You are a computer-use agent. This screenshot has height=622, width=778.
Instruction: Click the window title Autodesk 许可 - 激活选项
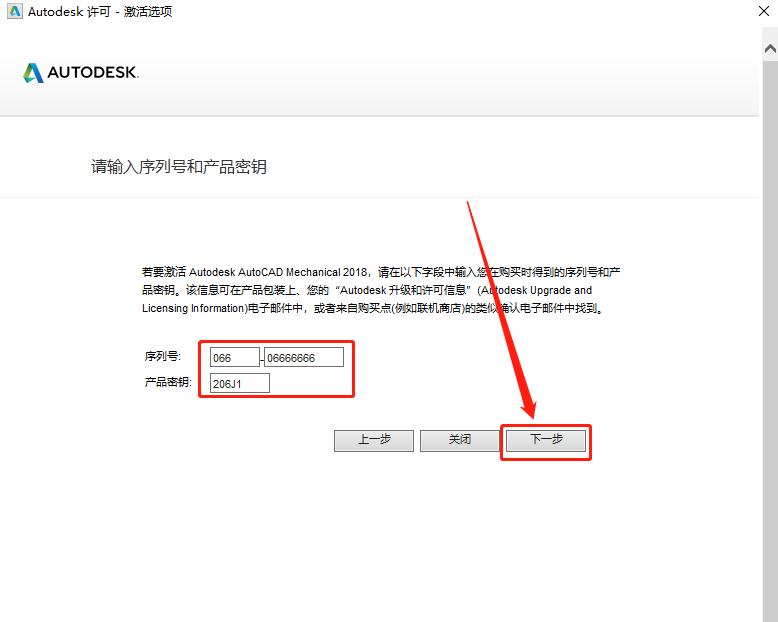100,11
